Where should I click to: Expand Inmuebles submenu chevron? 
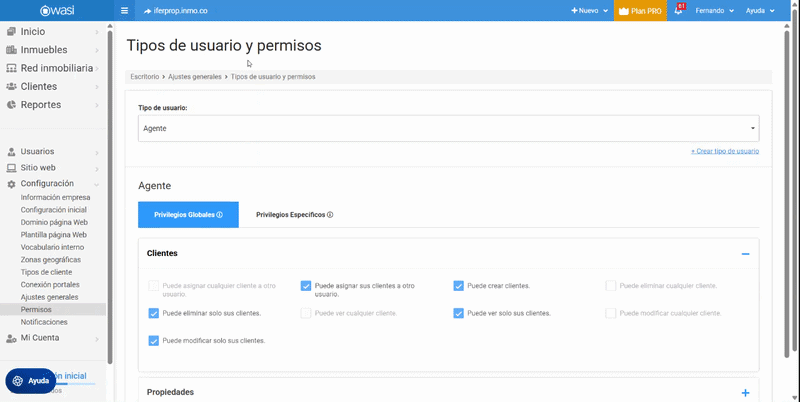[x=97, y=51]
